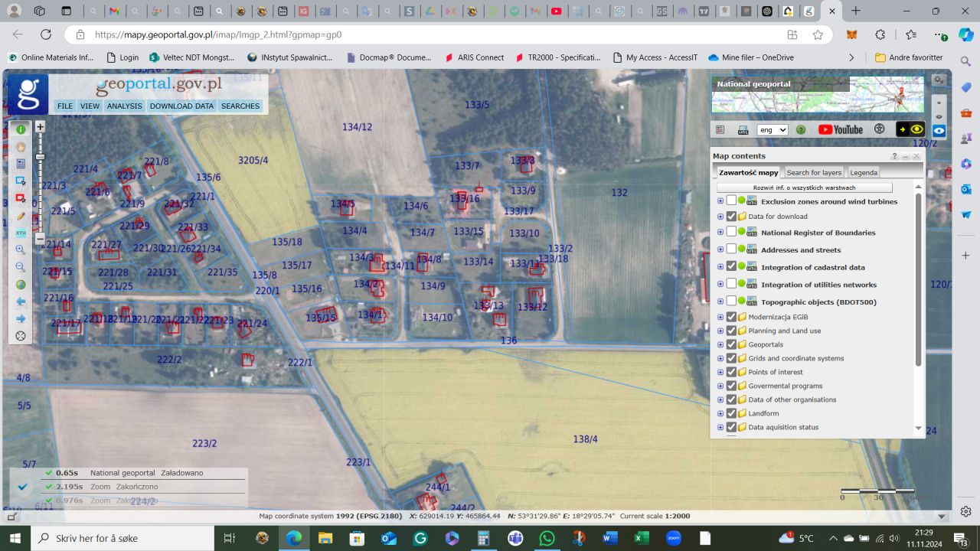
Task: Open Map contents panel help question mark
Action: 894,156
